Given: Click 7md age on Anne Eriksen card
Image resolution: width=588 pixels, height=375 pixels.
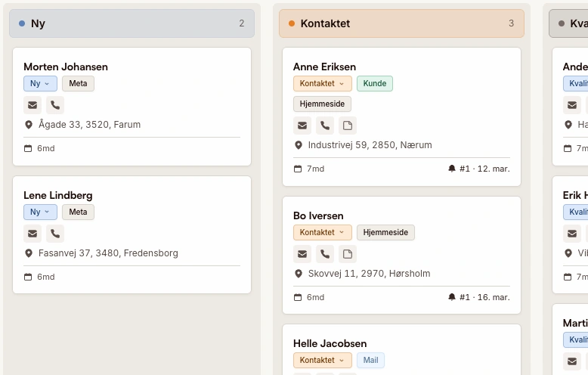Looking at the screenshot, I should [315, 169].
